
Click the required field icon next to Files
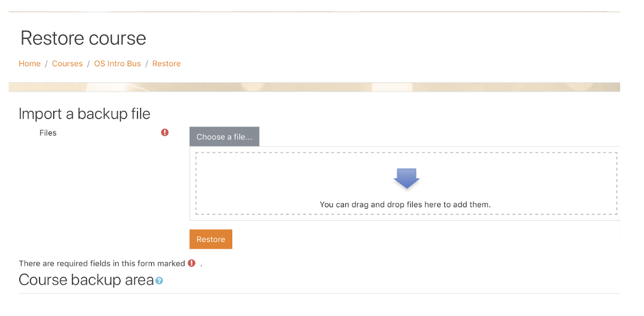(x=164, y=132)
